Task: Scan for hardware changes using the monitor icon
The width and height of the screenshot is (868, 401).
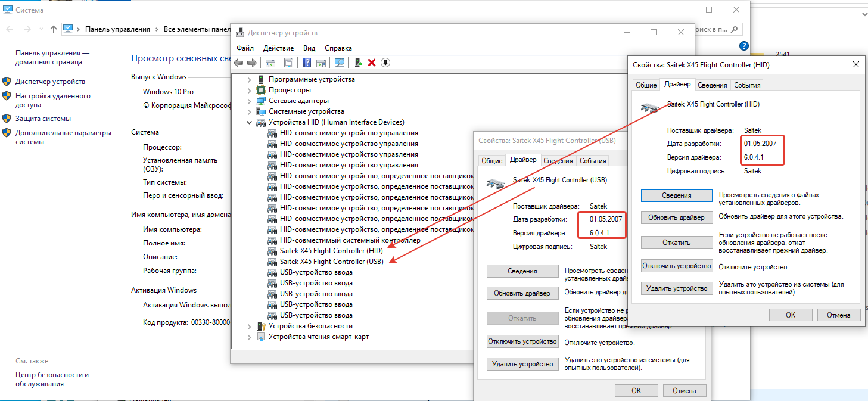Action: 340,63
